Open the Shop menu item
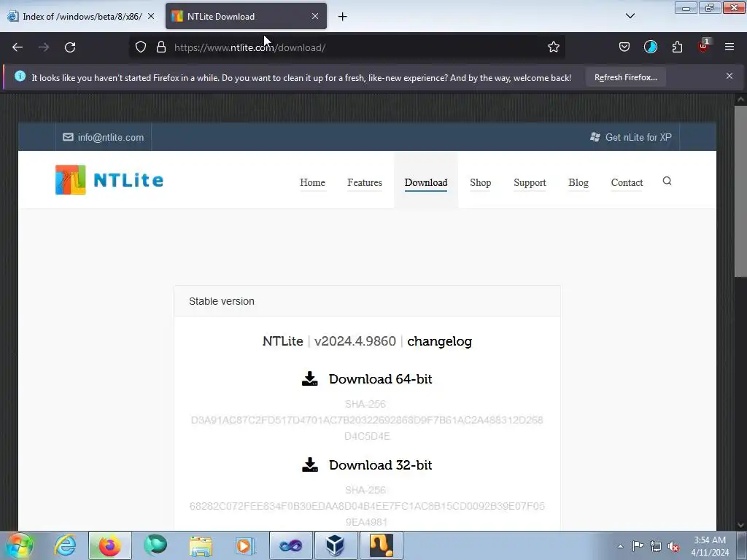This screenshot has height=560, width=747. click(x=480, y=182)
